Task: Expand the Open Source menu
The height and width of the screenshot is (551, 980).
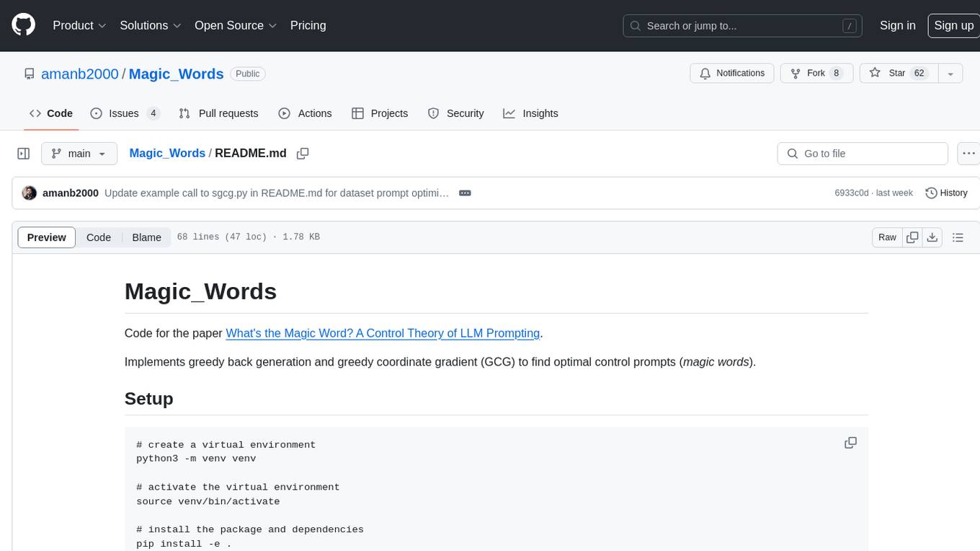Action: pyautogui.click(x=236, y=25)
